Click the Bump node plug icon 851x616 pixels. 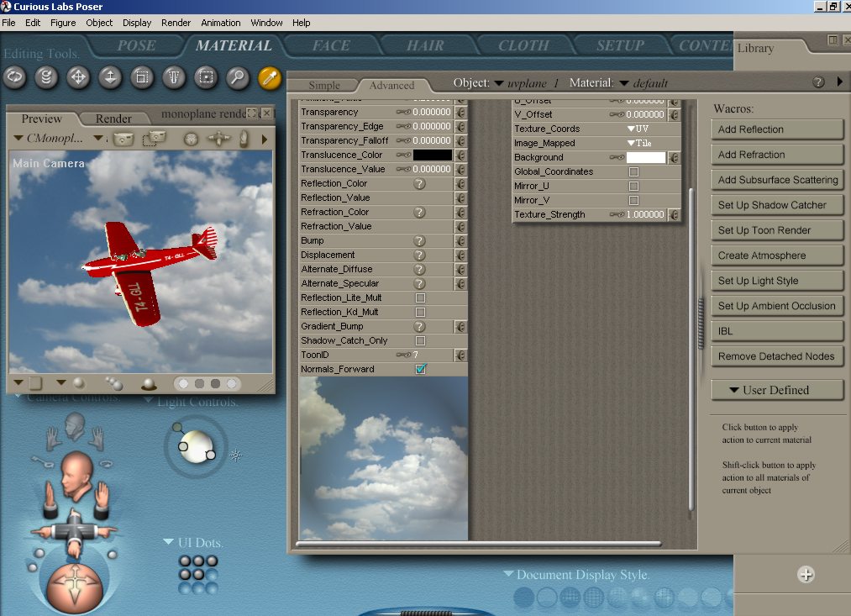[x=460, y=240]
